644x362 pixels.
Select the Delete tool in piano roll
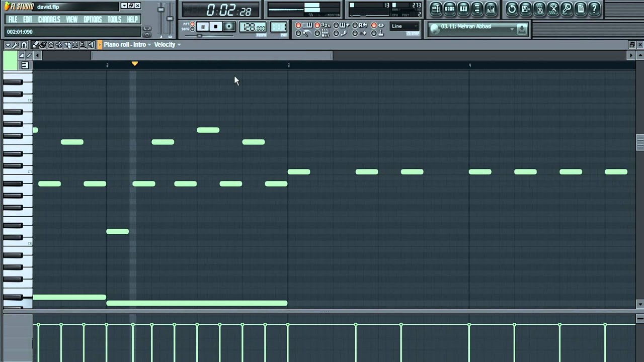click(x=51, y=45)
